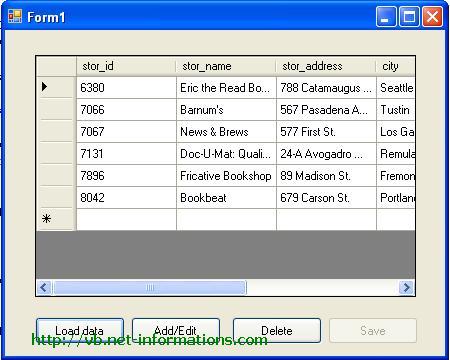Select row header of row 7896
The width and height of the screenshot is (450, 360).
pos(56,176)
